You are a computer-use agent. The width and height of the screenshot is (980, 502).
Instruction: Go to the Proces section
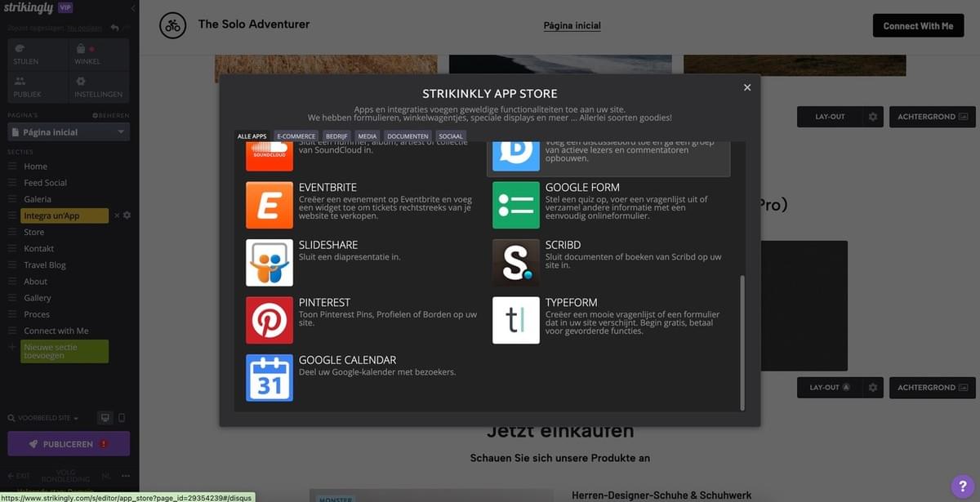37,314
